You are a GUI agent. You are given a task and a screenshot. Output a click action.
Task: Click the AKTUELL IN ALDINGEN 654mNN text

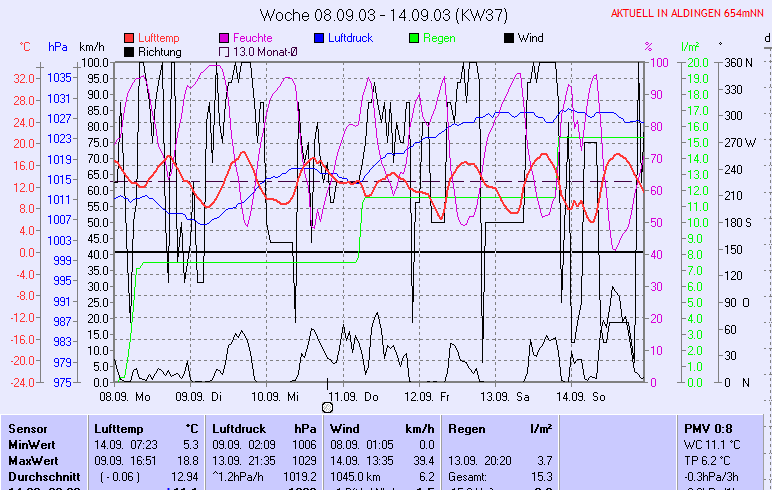(x=689, y=14)
